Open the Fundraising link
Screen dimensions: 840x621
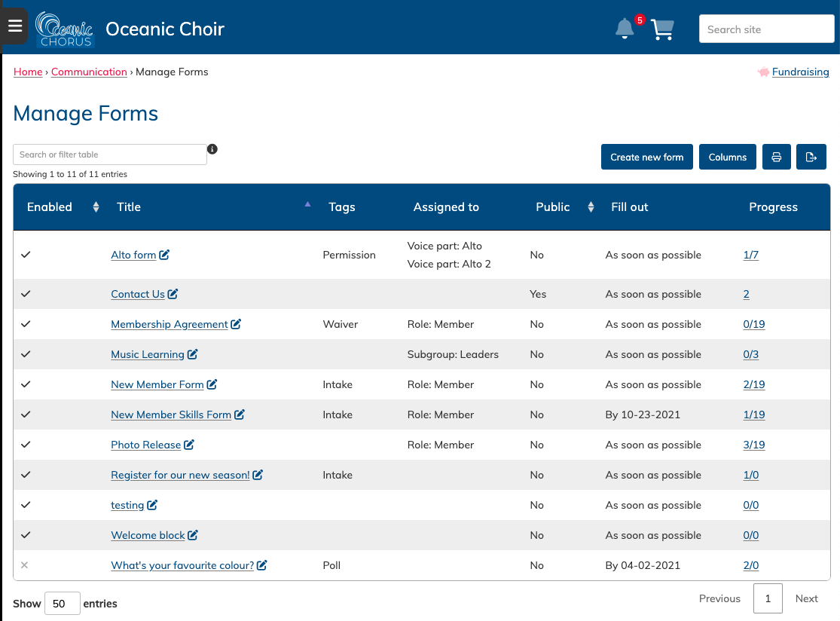(800, 72)
